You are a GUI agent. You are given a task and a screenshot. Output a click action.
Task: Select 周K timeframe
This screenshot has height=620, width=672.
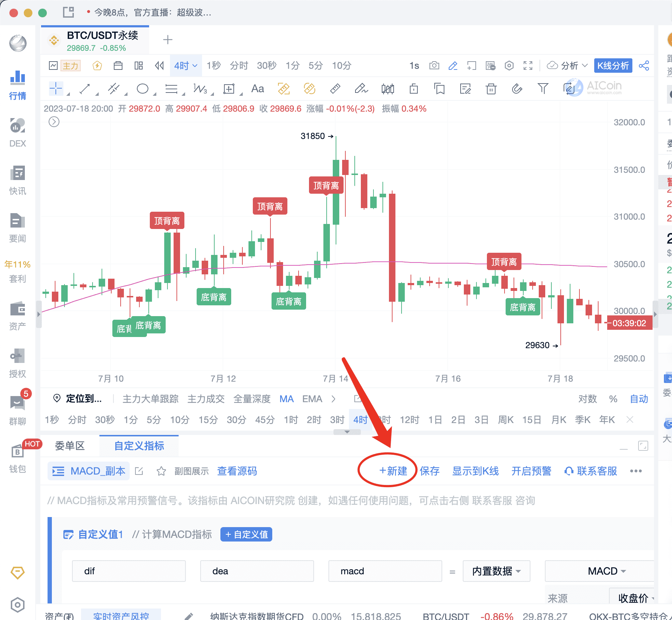tap(506, 420)
